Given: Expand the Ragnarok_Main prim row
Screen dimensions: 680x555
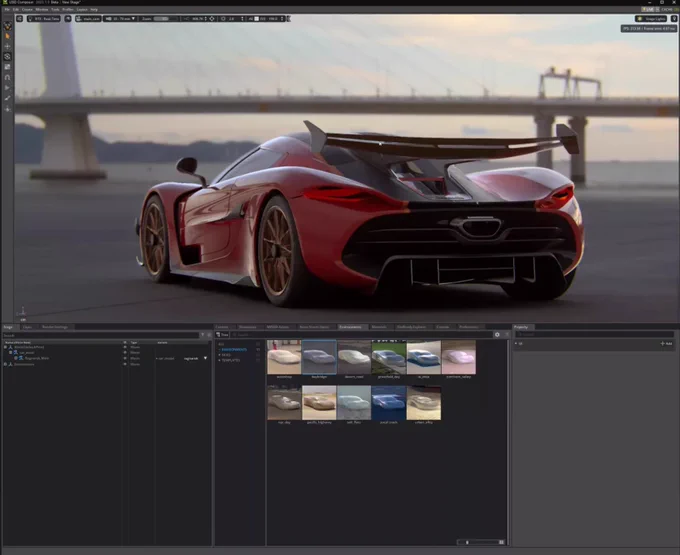Looking at the screenshot, I should pos(16,359).
